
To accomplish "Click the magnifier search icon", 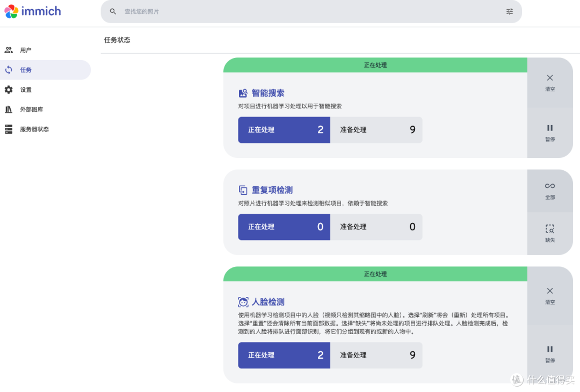I will tap(113, 11).
